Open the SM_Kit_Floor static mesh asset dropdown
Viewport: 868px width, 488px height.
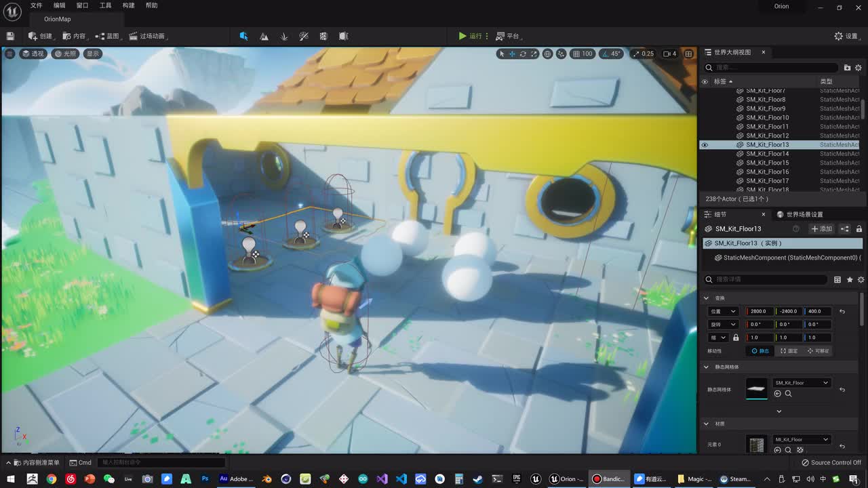802,383
